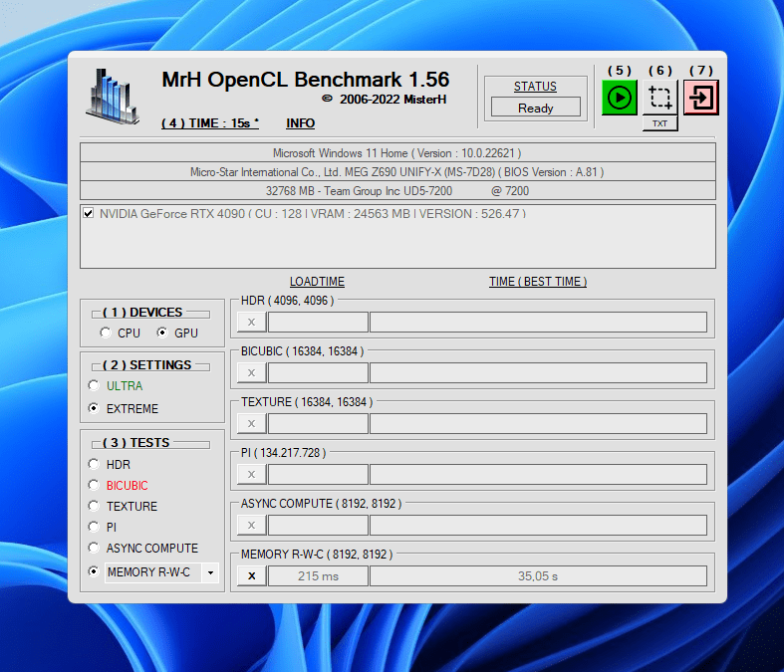Click the MrH benchmark logo icon
Screen dimensions: 784x672
[113, 97]
